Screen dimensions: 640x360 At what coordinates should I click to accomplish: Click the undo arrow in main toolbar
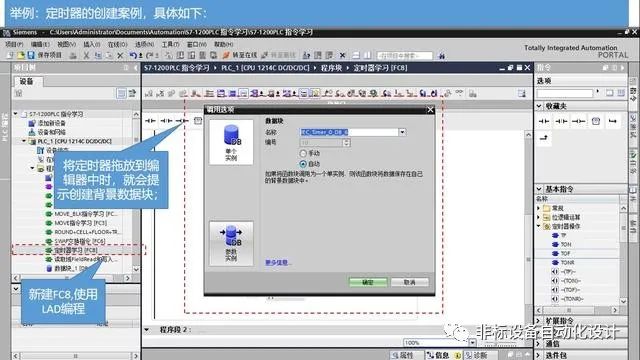coord(133,55)
